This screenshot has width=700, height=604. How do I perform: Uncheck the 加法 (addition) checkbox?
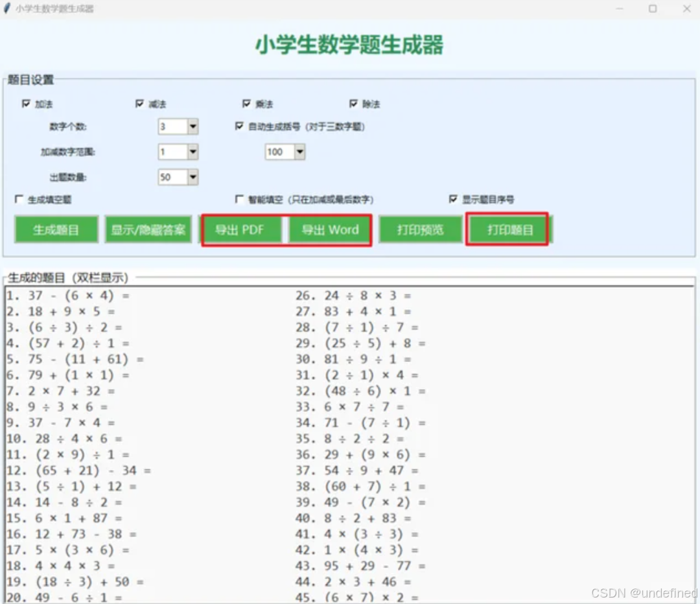pos(27,104)
